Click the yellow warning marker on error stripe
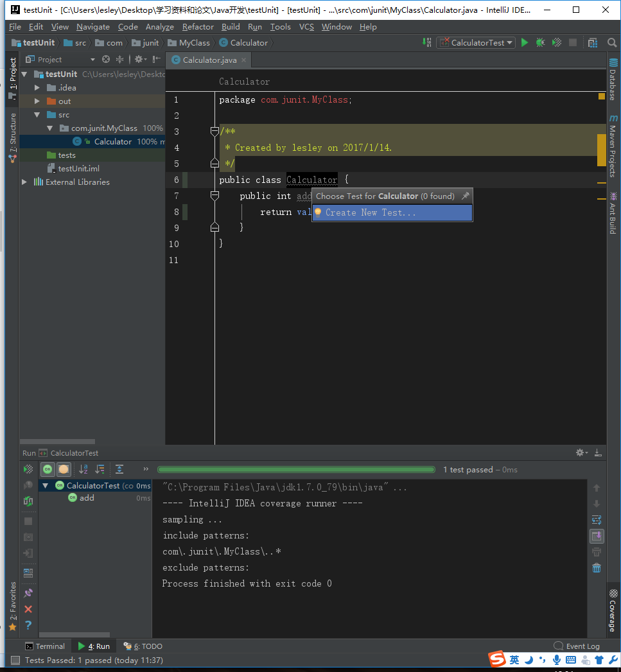Image resolution: width=621 pixels, height=672 pixels. (602, 96)
